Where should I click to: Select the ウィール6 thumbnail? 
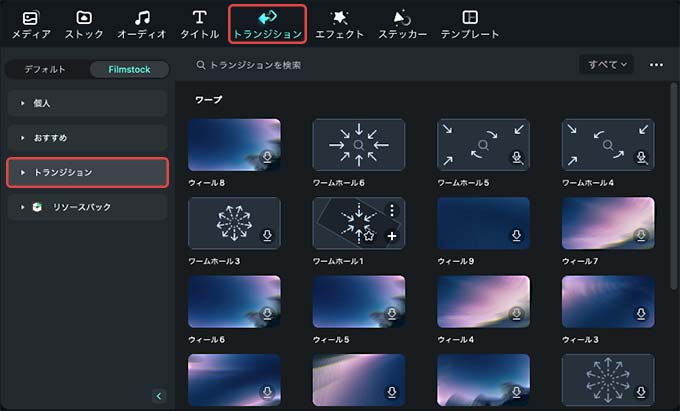(x=234, y=302)
